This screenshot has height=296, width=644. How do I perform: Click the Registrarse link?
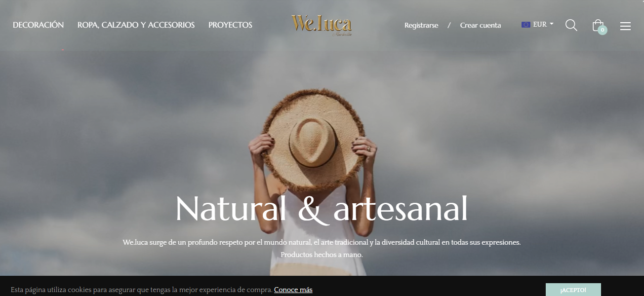[x=421, y=25]
